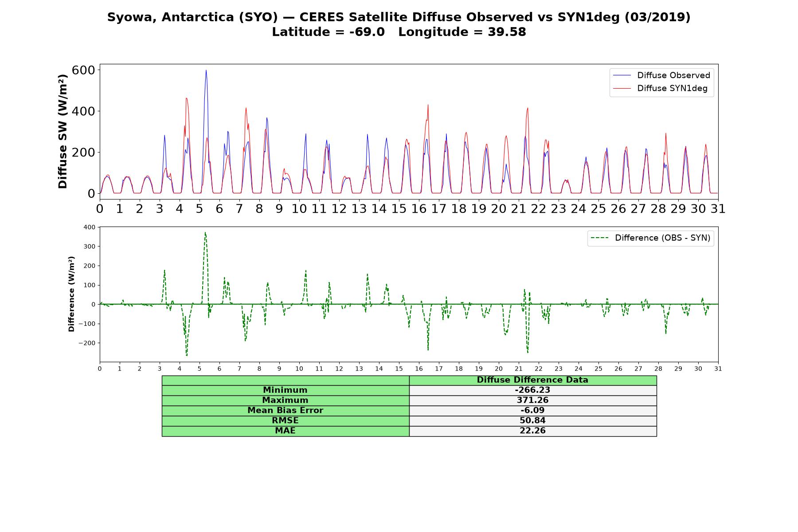Viewport: 798px width, 532px height.
Task: Click the day 31 tick on top chart
Action: click(x=718, y=209)
